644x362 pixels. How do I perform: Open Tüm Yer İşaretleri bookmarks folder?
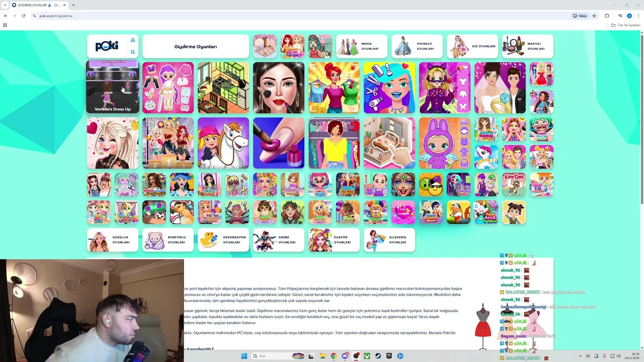(x=626, y=25)
